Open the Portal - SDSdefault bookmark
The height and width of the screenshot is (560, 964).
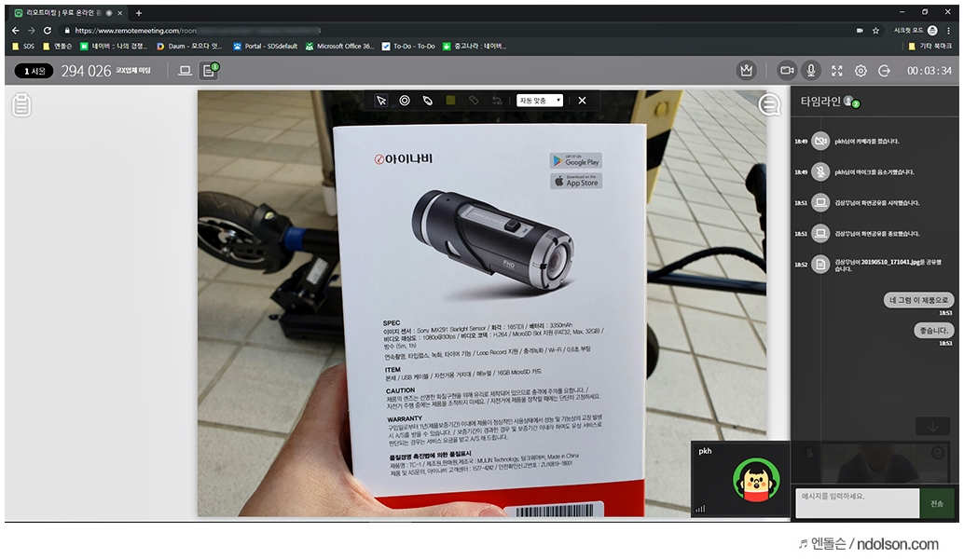coord(265,46)
